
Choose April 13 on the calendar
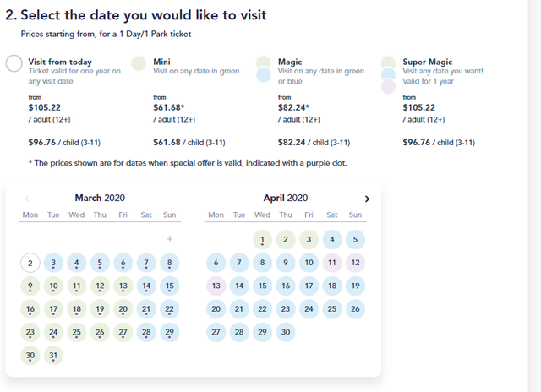pyautogui.click(x=216, y=286)
